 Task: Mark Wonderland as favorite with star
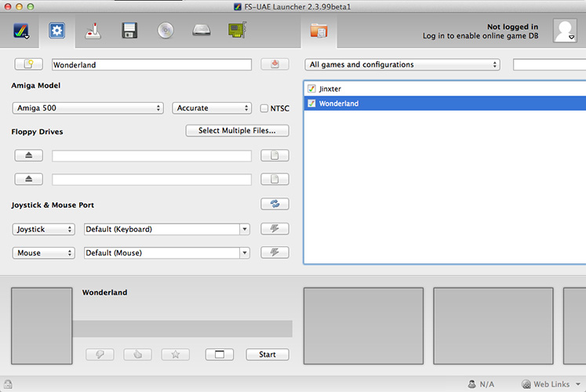pyautogui.click(x=175, y=354)
